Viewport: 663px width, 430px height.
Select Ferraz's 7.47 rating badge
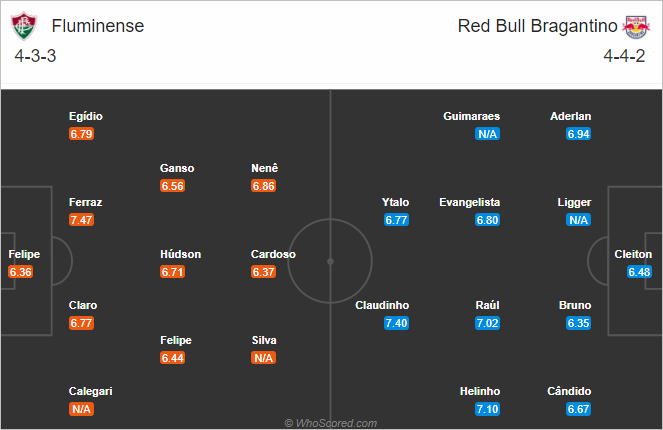(x=81, y=220)
